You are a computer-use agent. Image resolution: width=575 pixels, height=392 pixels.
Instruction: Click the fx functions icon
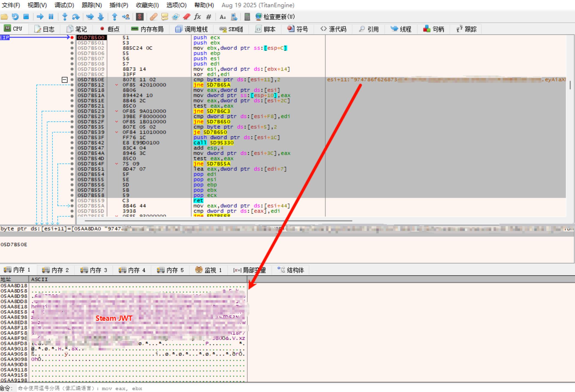click(197, 17)
